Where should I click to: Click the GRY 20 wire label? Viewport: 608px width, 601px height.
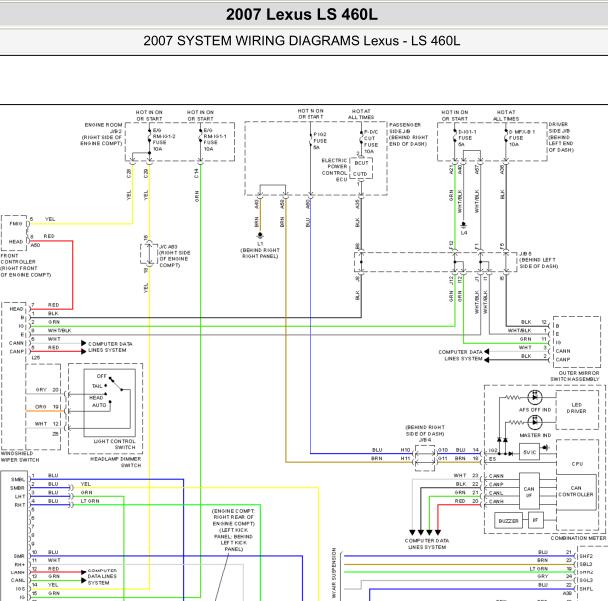click(x=47, y=390)
